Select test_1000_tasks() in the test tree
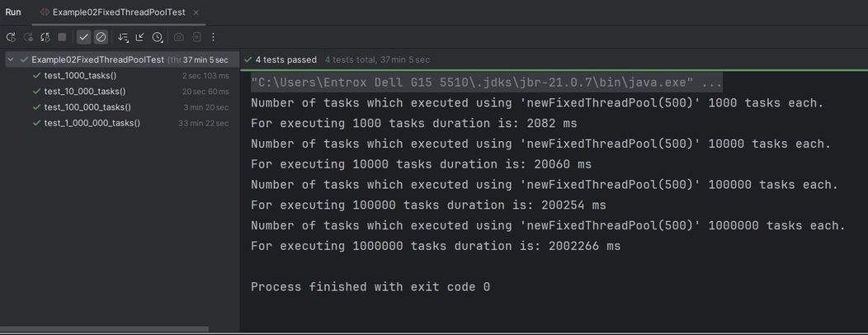Viewport: 868px width, 335px height. click(80, 76)
